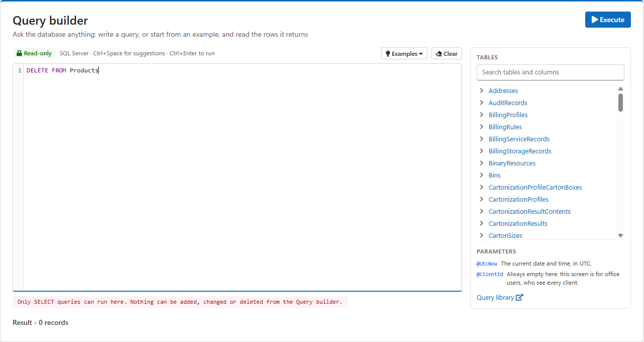Select the BillingProfiles table name
The image size is (644, 342).
point(508,115)
